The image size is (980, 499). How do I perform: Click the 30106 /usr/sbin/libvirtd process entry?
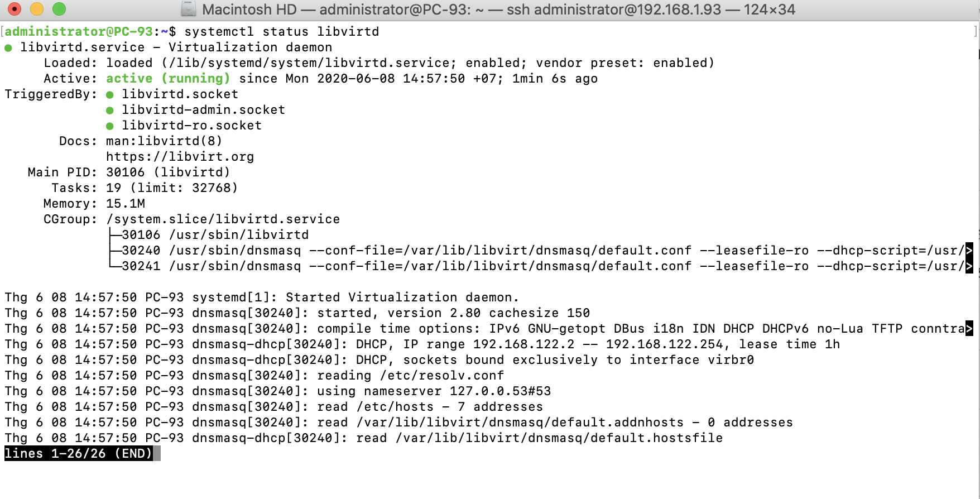[x=215, y=235]
